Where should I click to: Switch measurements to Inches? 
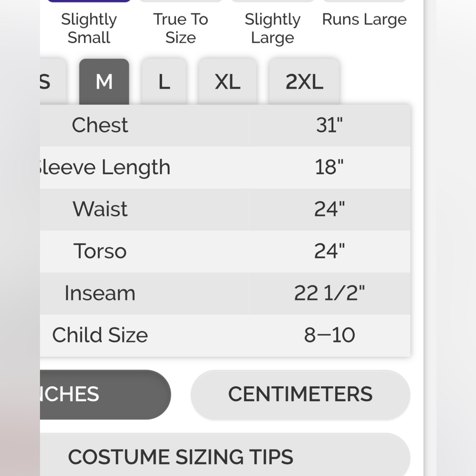[x=105, y=394]
